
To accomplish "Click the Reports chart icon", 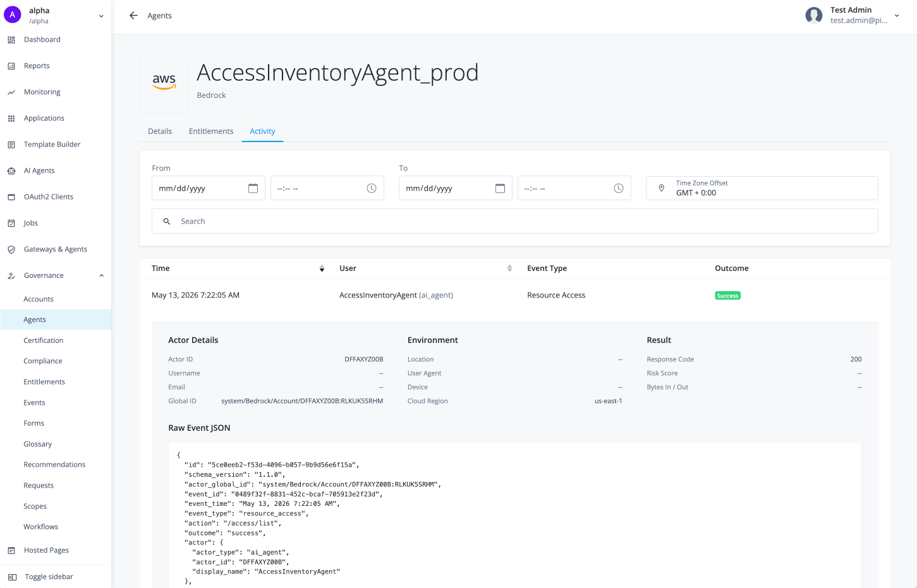I will 11,66.
